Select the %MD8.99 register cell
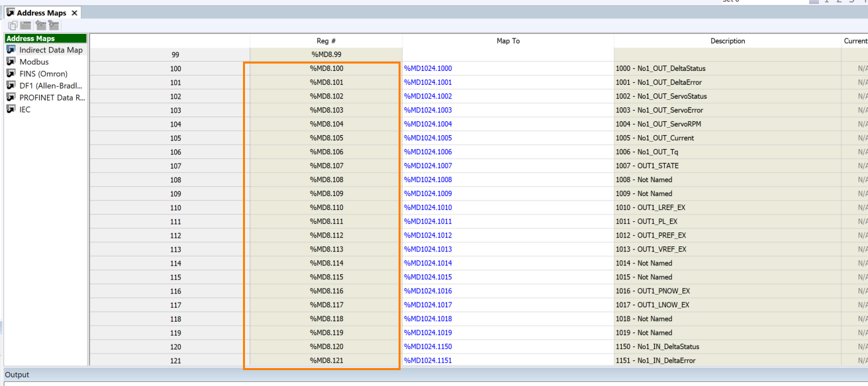Screen dimensions: 868x386 326,55
